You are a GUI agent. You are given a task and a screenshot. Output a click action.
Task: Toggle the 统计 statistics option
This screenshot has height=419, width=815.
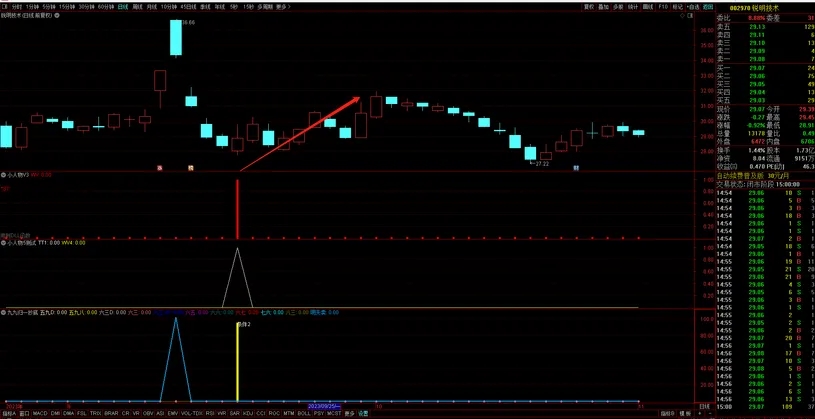point(632,5)
